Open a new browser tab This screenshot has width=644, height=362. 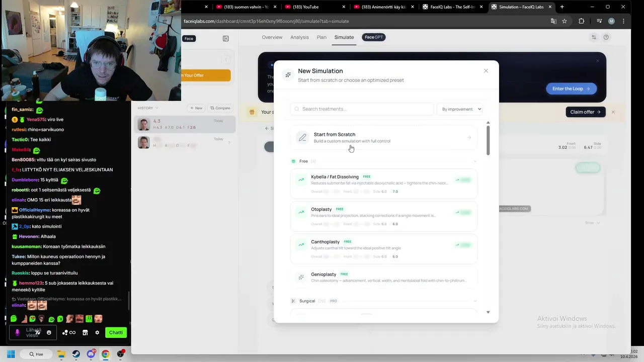(562, 7)
